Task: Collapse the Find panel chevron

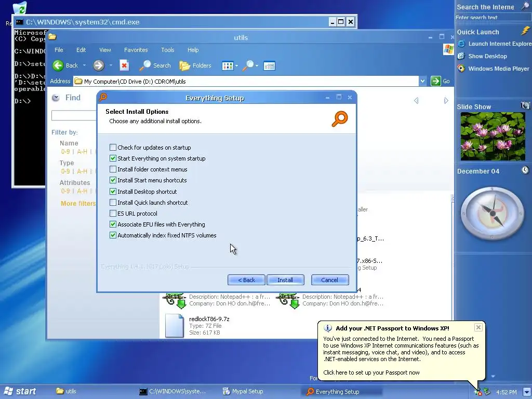Action: coord(56,98)
